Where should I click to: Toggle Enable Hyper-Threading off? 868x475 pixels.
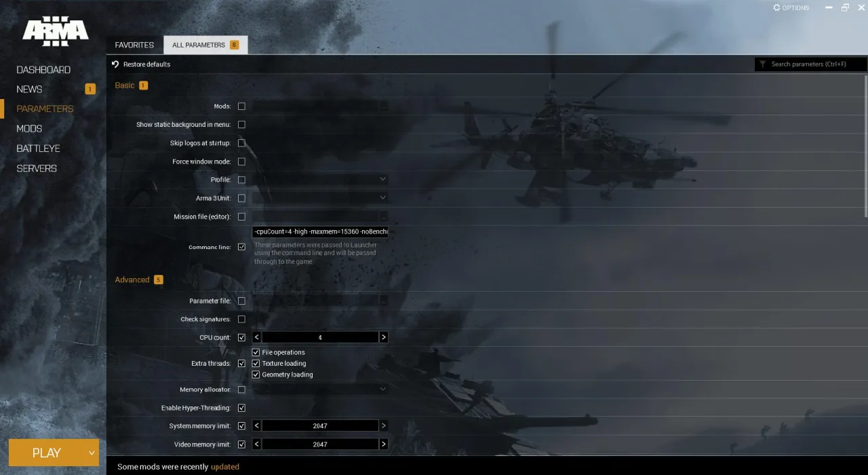point(241,407)
